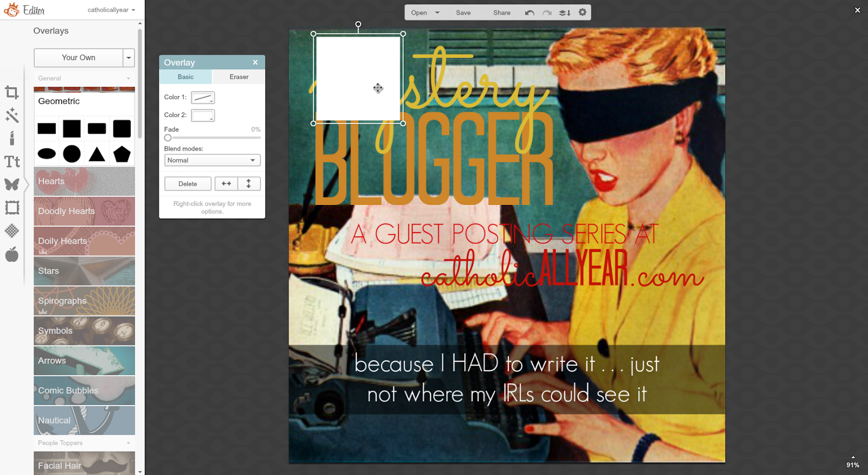Open the Spirographs overlay category
This screenshot has width=868, height=475.
(84, 300)
